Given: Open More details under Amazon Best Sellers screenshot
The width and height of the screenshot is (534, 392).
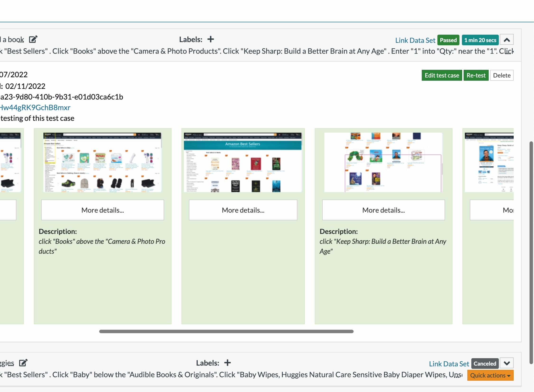Looking at the screenshot, I should tap(243, 210).
